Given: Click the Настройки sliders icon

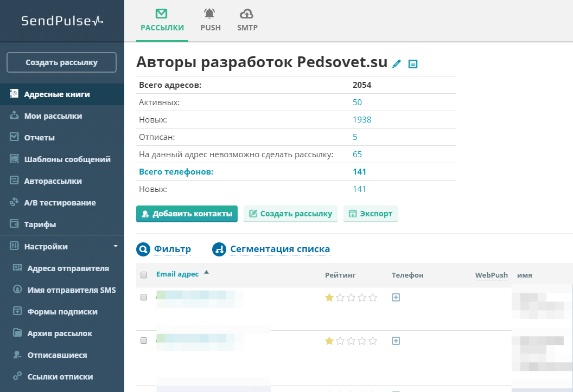Looking at the screenshot, I should click(x=14, y=246).
